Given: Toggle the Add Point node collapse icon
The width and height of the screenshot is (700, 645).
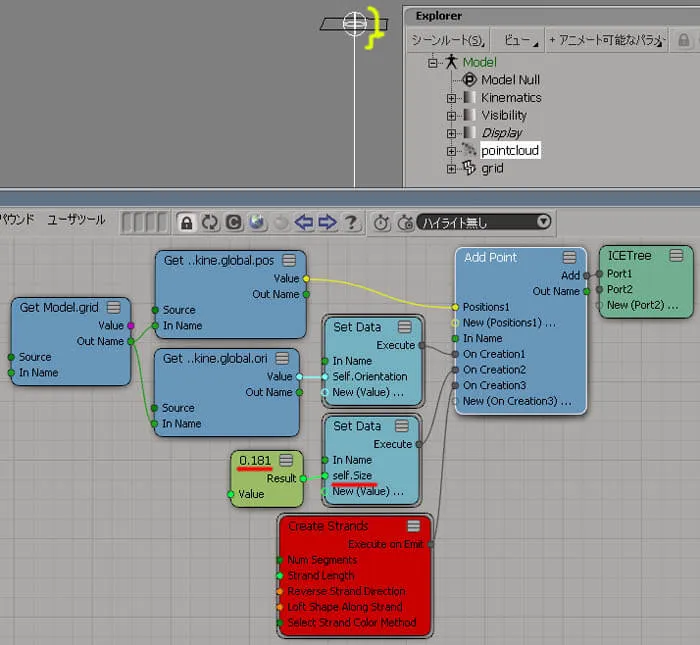Looking at the screenshot, I should (x=569, y=258).
